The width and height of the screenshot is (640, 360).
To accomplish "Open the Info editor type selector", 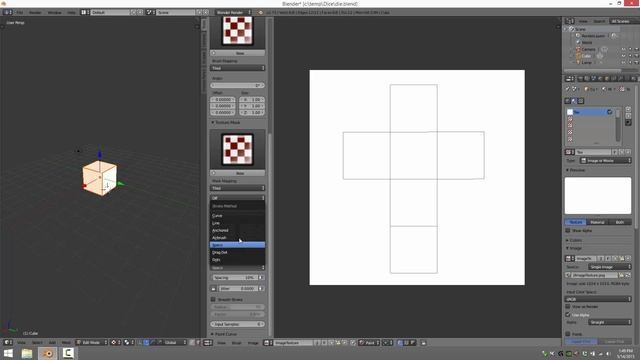I will pyautogui.click(x=7, y=12).
